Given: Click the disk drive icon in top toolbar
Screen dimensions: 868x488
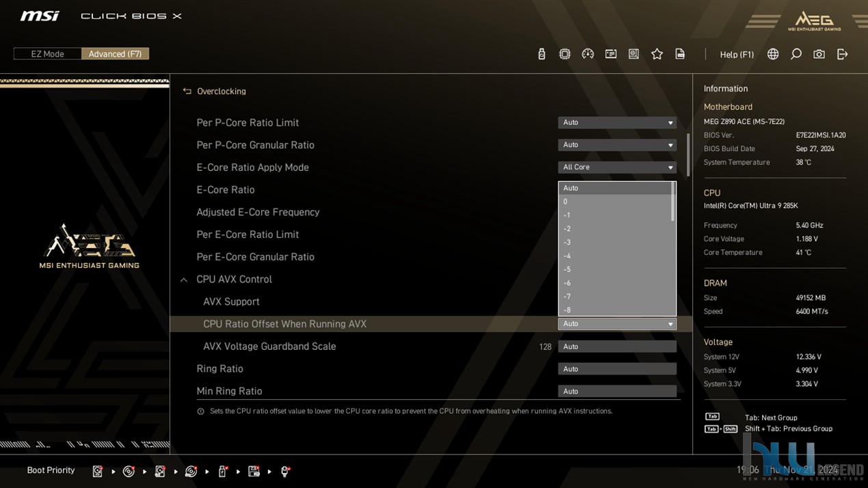Looking at the screenshot, I should [x=634, y=54].
